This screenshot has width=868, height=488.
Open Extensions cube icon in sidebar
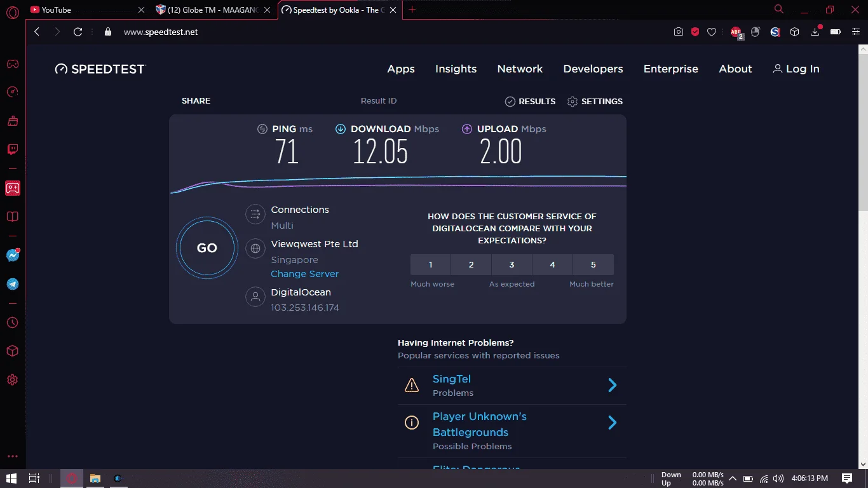point(12,351)
